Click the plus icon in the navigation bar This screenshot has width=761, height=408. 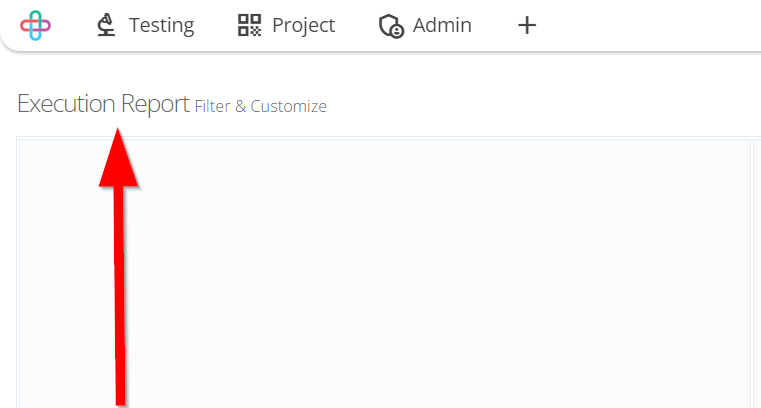[x=527, y=25]
